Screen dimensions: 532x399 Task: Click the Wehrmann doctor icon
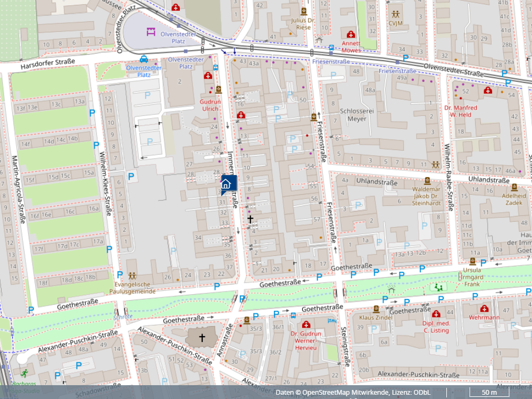[484, 309]
